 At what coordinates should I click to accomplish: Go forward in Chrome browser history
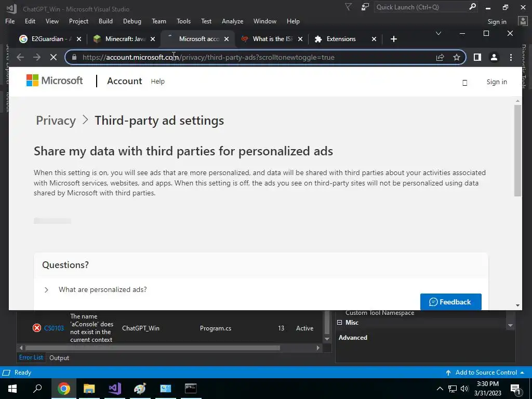tap(37, 57)
